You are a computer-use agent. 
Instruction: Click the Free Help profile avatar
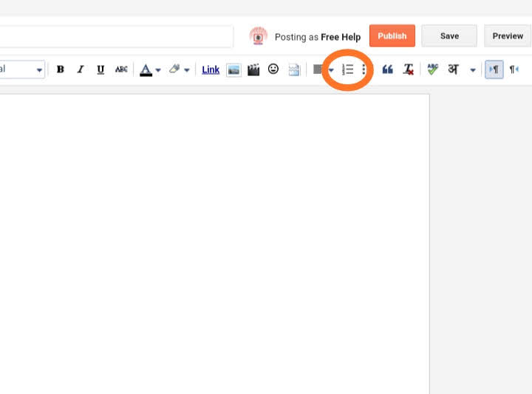tap(258, 36)
